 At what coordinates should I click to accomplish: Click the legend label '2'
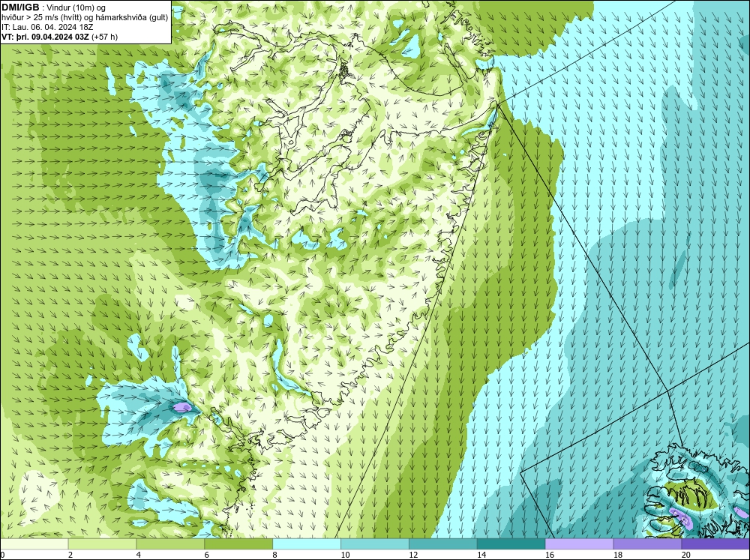tap(70, 555)
